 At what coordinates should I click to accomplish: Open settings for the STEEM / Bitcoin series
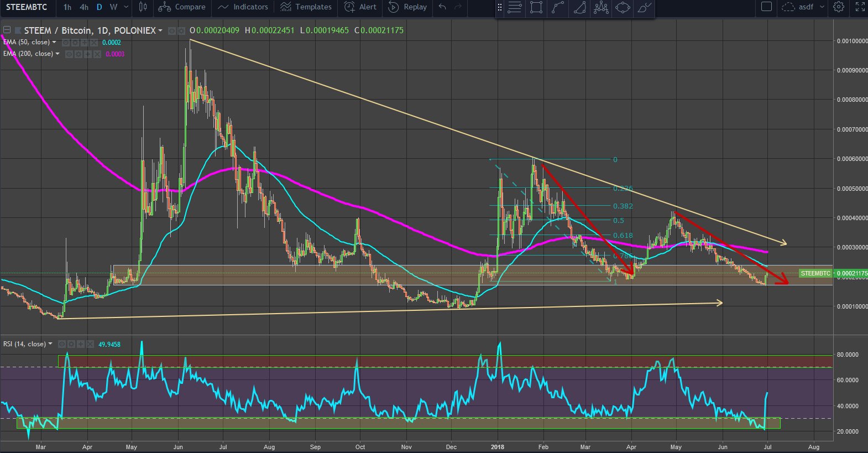coord(181,31)
